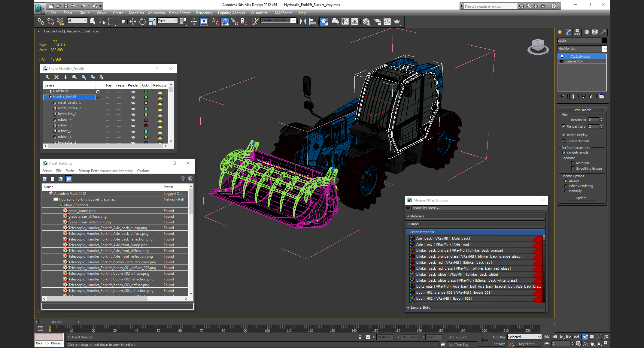Collapse Scene Materials group
Image resolution: width=644 pixels, height=348 pixels.
[x=475, y=232]
